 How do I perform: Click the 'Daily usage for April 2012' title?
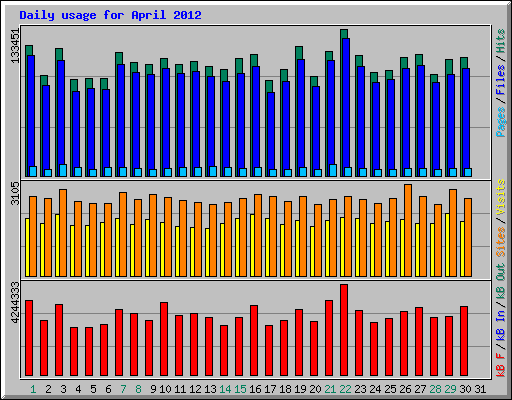point(110,15)
